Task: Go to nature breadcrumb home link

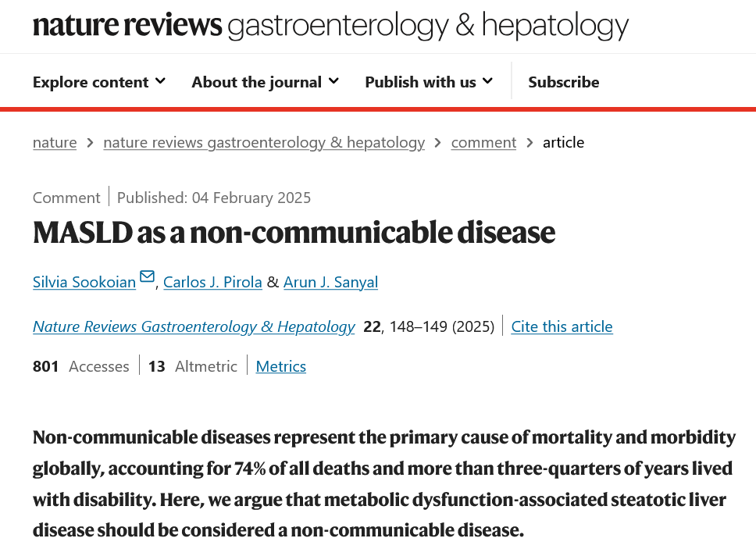Action: point(55,142)
